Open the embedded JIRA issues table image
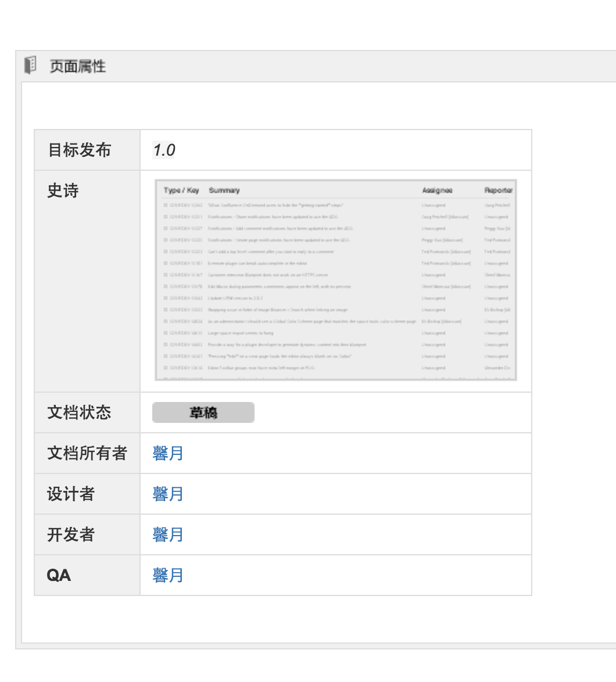616x682 pixels. coord(335,279)
